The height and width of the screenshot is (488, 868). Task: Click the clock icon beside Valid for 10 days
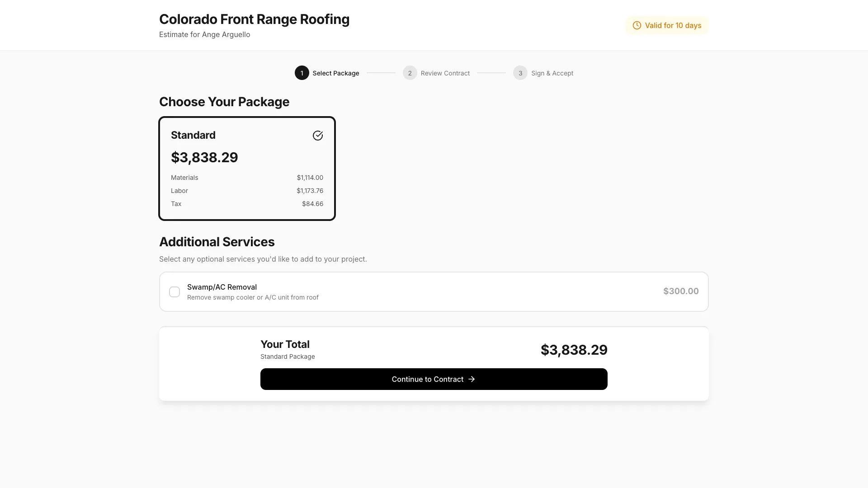tap(637, 25)
